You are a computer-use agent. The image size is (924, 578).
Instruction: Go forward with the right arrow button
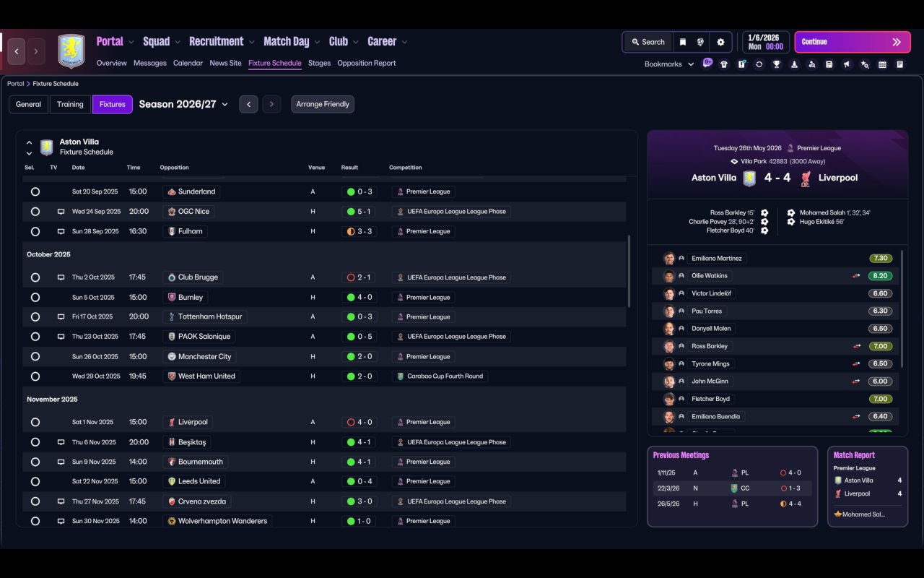coord(35,51)
